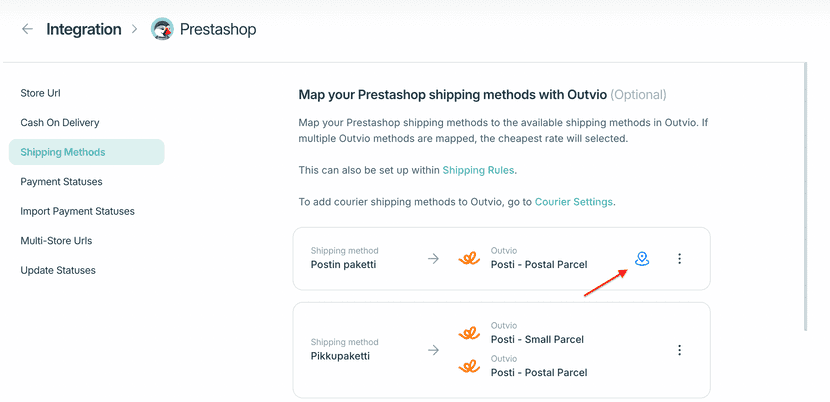The width and height of the screenshot is (830, 402).
Task: Click Posti logo beside Small Parcel
Action: pos(467,333)
